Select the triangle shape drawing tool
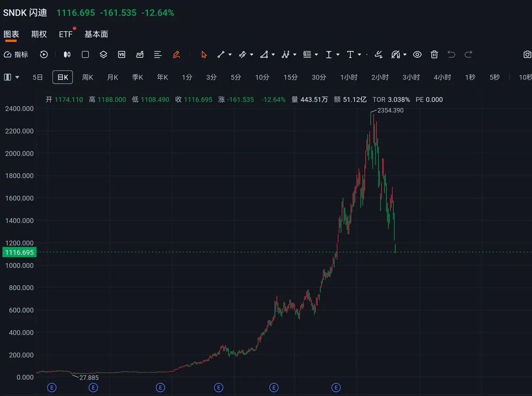Screen dimensions: 532x396 tap(264, 55)
